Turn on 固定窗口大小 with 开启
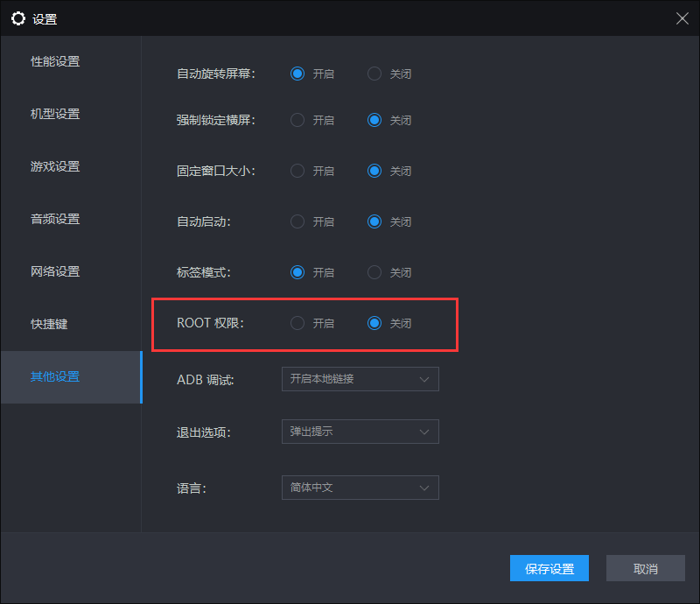 [297, 171]
